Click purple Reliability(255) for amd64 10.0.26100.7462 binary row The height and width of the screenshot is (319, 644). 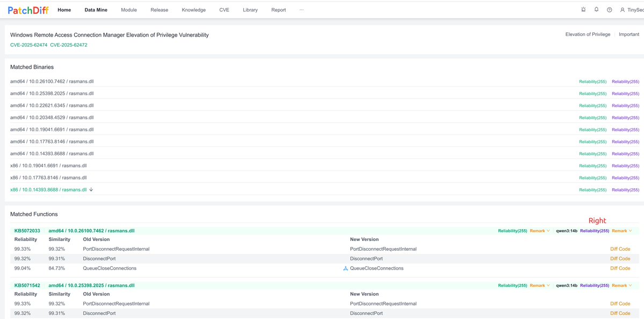tap(626, 82)
